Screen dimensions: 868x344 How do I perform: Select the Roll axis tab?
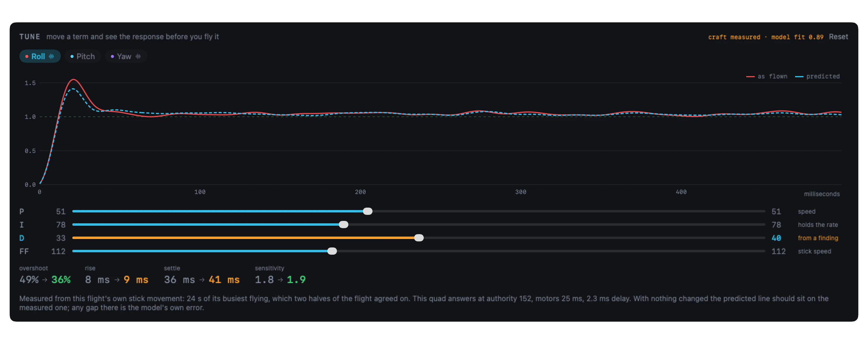coord(40,56)
